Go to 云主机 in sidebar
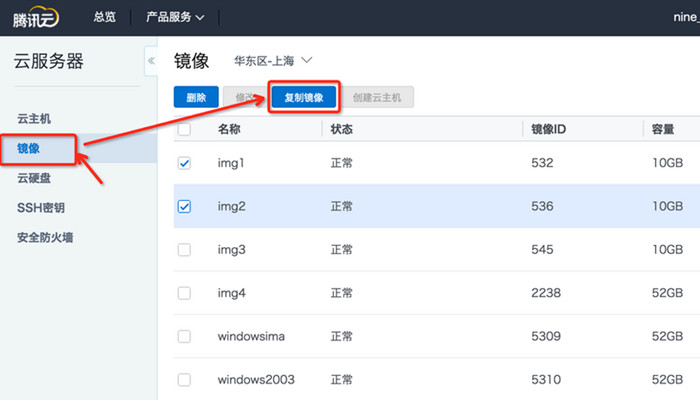 [x=34, y=119]
